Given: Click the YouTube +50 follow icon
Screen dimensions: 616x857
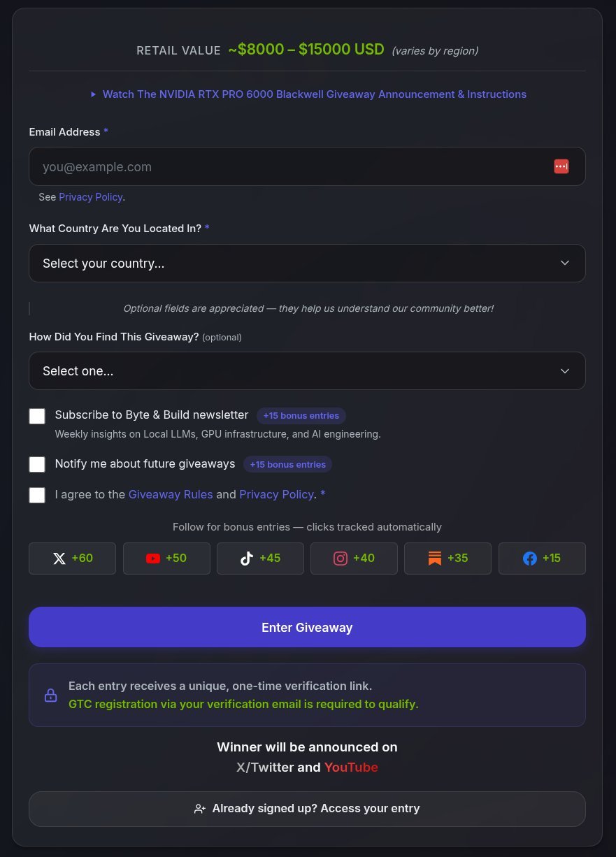Looking at the screenshot, I should [153, 559].
